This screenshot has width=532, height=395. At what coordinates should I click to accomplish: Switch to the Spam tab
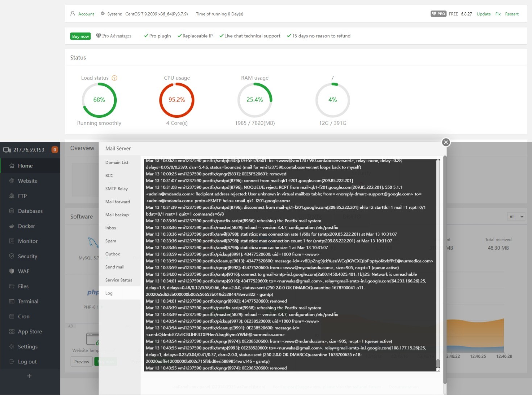click(111, 241)
